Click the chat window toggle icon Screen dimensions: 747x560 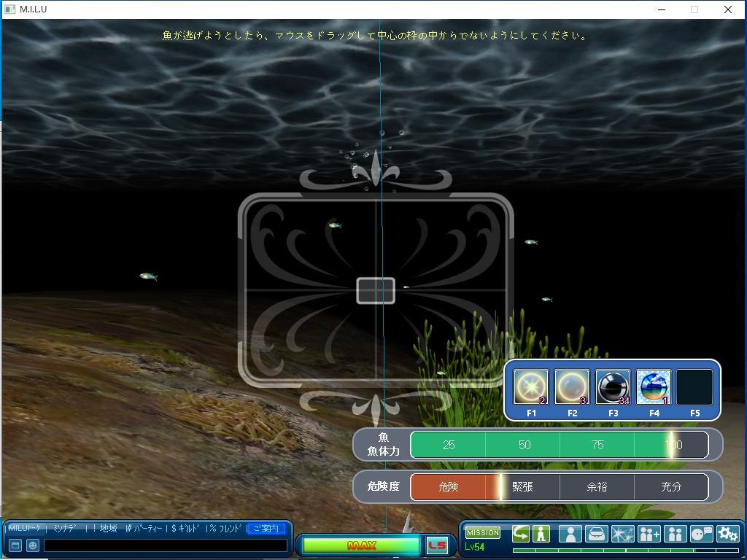pos(15,545)
